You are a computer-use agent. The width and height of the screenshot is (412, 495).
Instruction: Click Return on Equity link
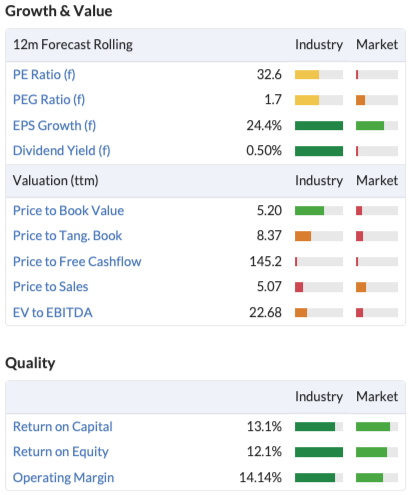coord(61,452)
